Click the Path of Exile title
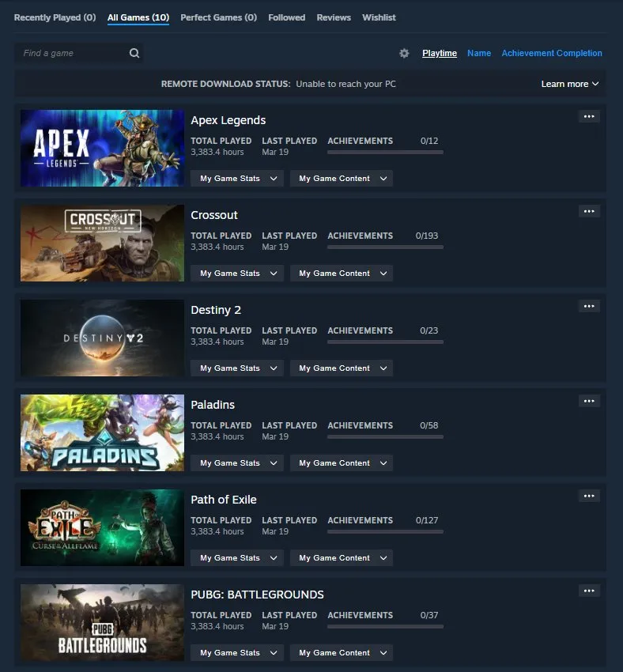 tap(224, 500)
